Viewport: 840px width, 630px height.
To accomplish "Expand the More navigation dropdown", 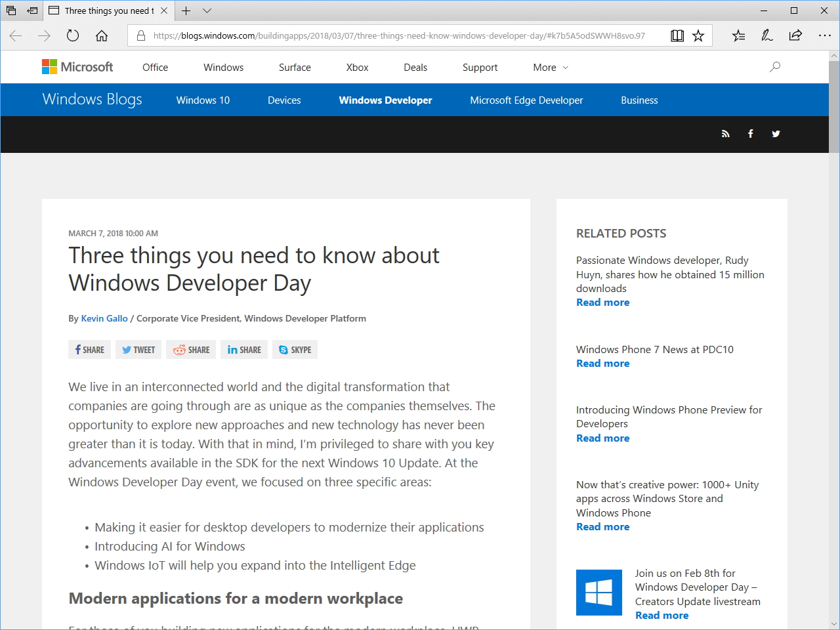I will pos(549,67).
